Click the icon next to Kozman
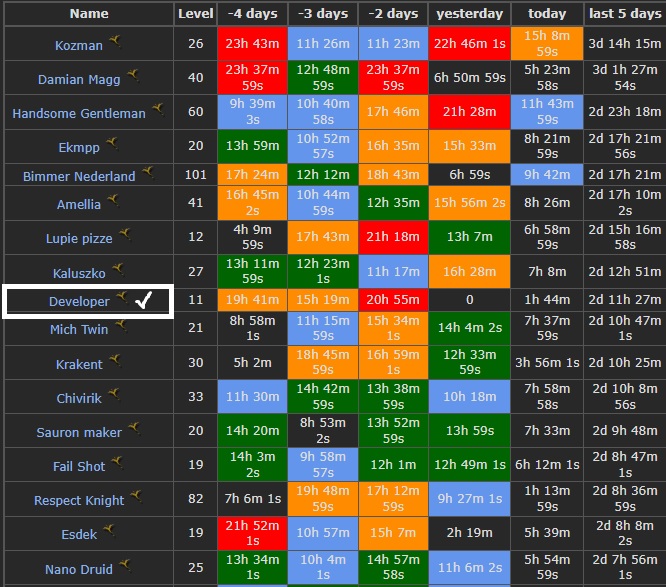Image resolution: width=666 pixels, height=587 pixels. (x=116, y=41)
